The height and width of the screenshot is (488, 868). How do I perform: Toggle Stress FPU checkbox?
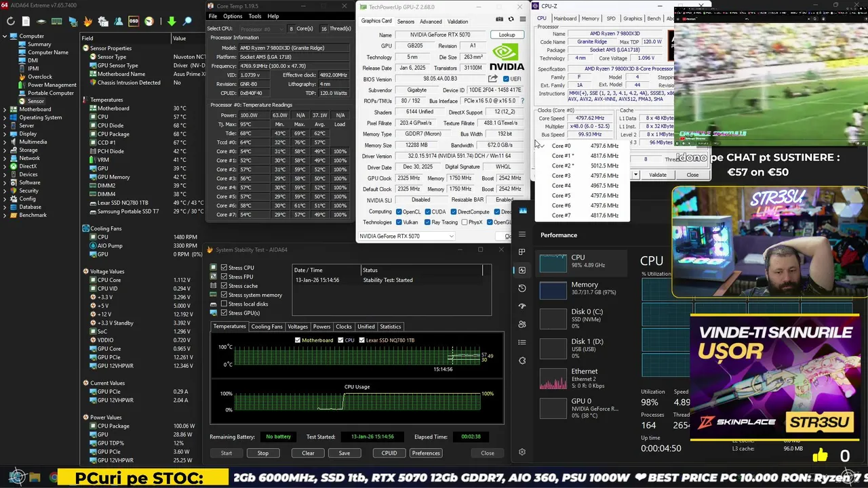pyautogui.click(x=224, y=277)
